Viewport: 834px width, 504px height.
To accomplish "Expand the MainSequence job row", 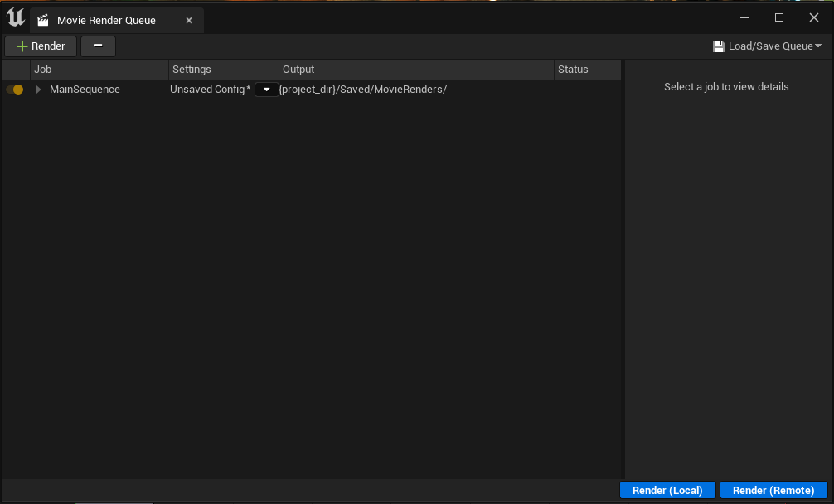I will point(38,90).
